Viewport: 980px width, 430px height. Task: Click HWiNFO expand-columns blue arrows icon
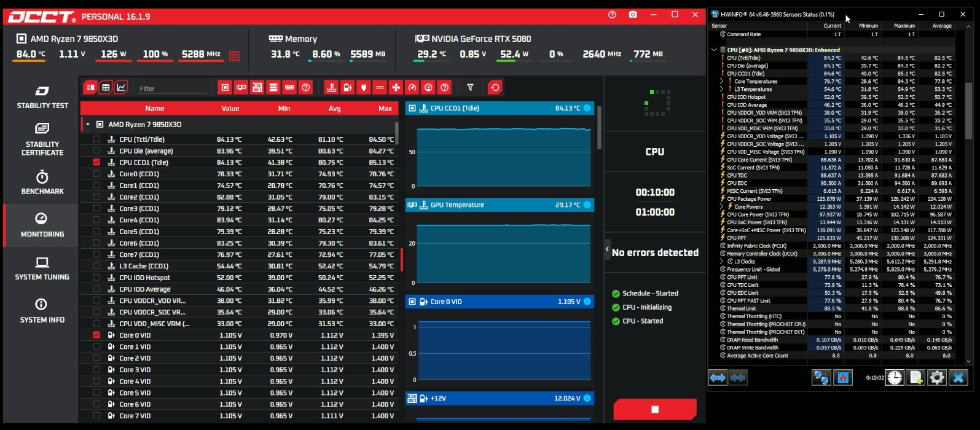pyautogui.click(x=718, y=378)
